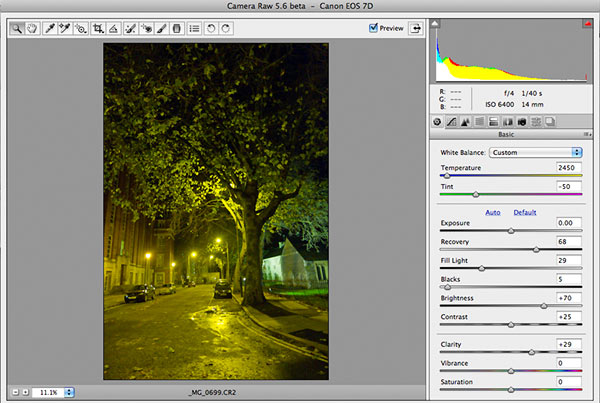Switch to the Tone Curve tab
The height and width of the screenshot is (403, 600).
click(452, 122)
